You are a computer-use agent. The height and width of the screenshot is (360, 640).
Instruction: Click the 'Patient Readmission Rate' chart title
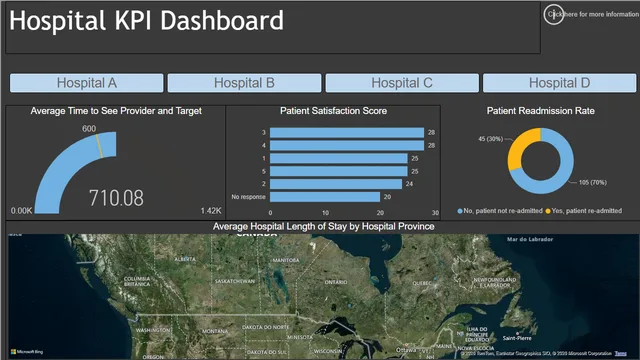tap(540, 111)
